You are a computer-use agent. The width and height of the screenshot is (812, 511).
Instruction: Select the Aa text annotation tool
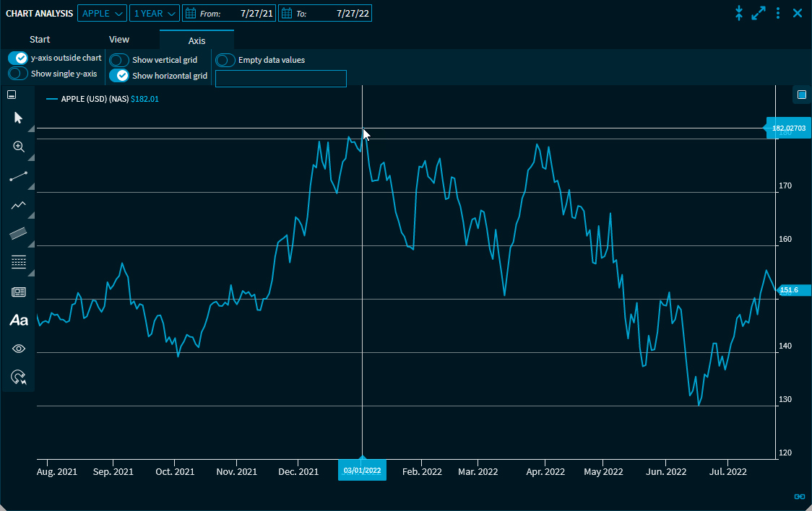[x=19, y=320]
